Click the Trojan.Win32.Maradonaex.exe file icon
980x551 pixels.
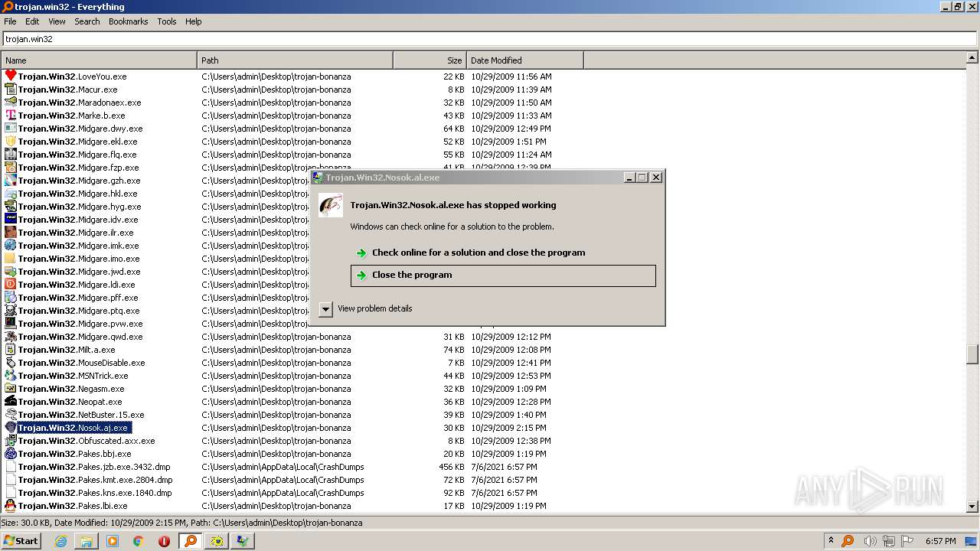click(10, 102)
